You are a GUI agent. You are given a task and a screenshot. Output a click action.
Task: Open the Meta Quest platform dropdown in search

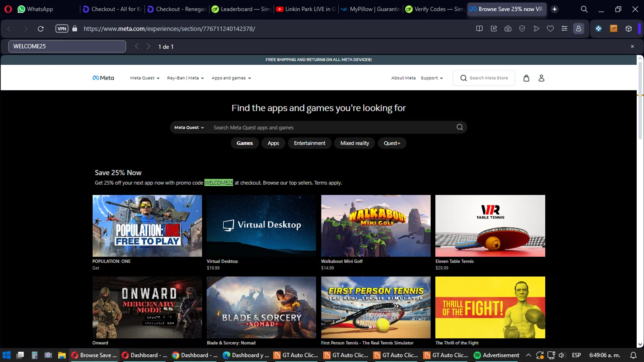tap(189, 128)
